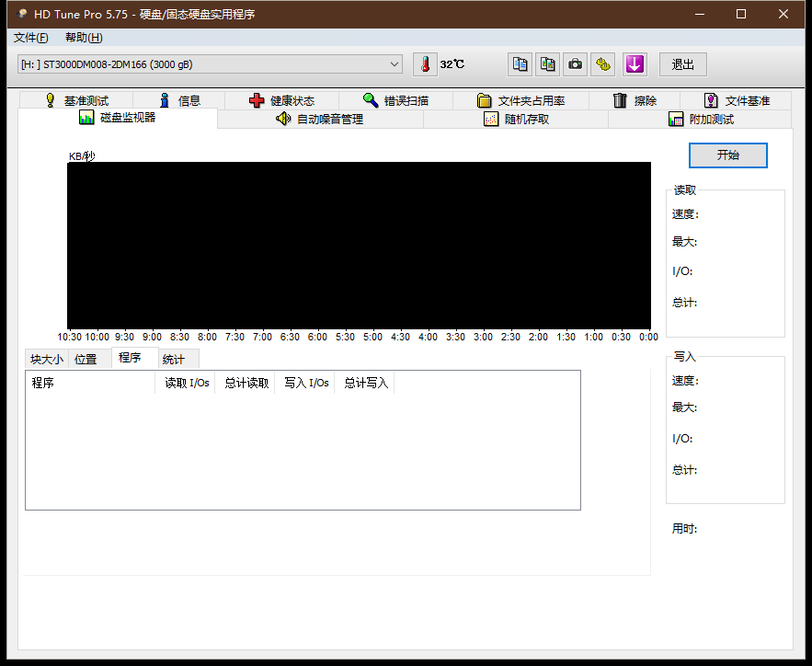Screen dimensions: 812x666
Task: Maximize the HD Tune Pro window
Action: point(741,14)
